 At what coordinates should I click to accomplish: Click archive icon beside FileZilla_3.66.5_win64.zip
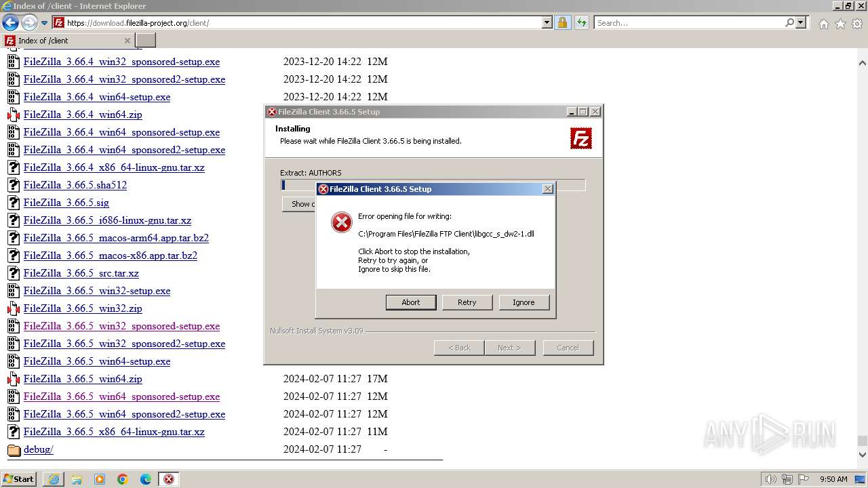coord(14,379)
